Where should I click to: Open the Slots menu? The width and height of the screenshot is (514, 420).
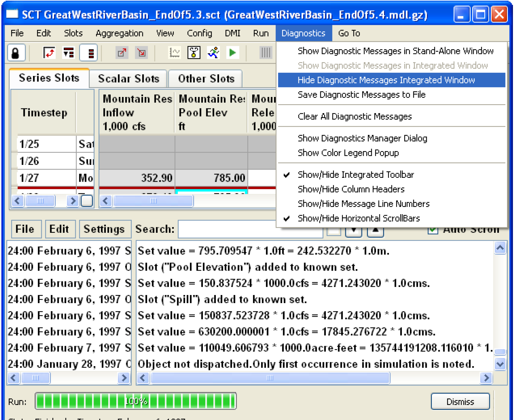click(73, 33)
